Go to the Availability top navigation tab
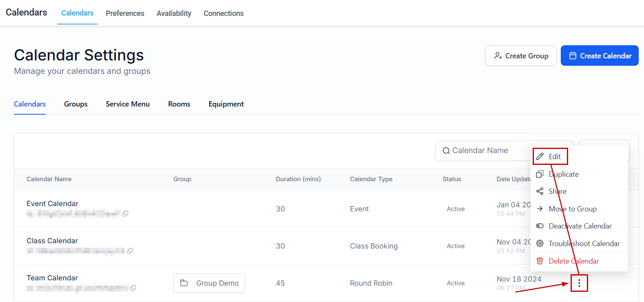The width and height of the screenshot is (644, 302). (174, 13)
